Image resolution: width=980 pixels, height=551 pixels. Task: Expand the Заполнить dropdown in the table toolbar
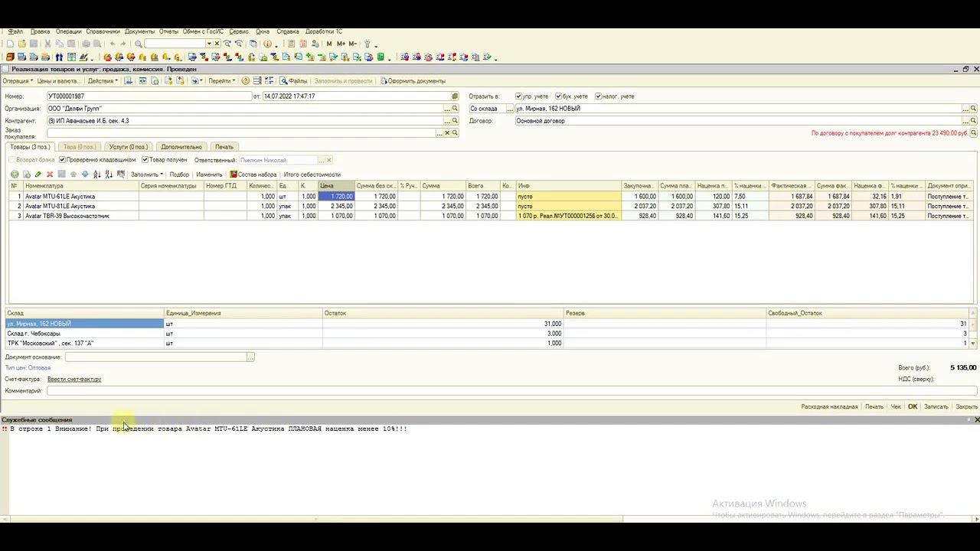point(147,174)
